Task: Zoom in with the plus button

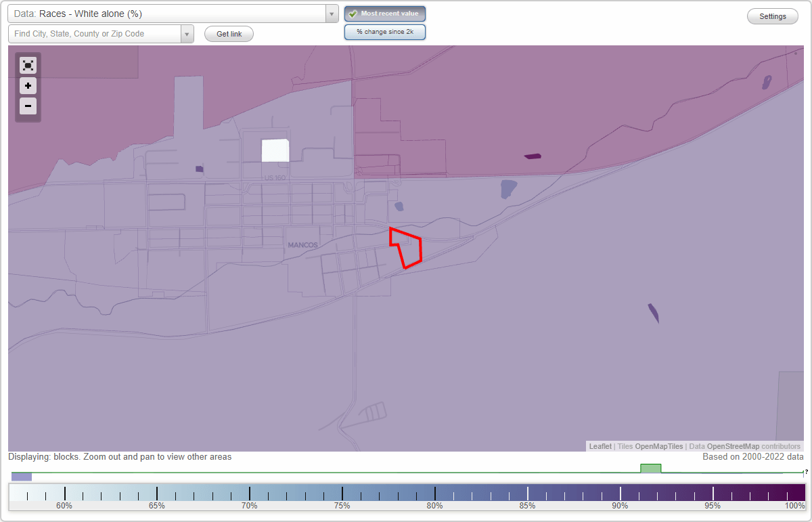Action: [28, 86]
